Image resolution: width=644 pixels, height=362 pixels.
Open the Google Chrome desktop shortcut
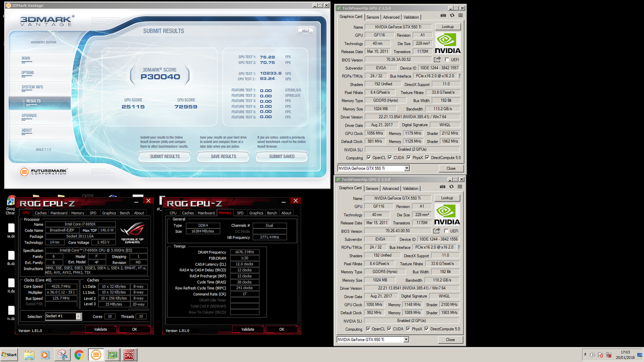(11, 205)
